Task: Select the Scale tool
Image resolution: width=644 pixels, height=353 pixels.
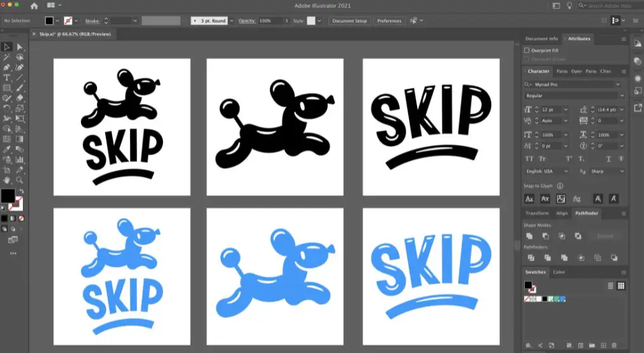Action: point(19,108)
